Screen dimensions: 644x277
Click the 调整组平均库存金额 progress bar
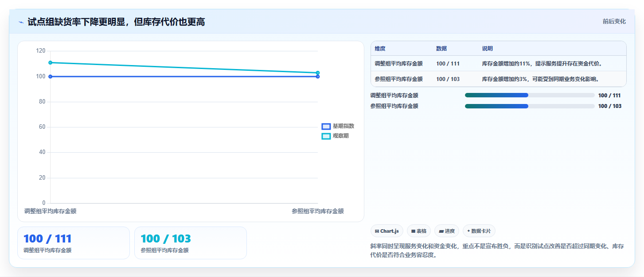(x=530, y=95)
